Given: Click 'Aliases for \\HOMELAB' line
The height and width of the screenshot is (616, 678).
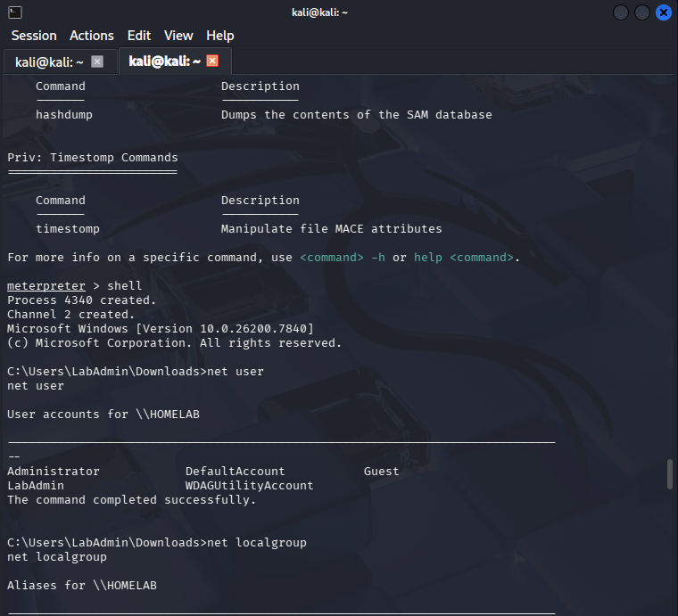Looking at the screenshot, I should coord(82,586).
